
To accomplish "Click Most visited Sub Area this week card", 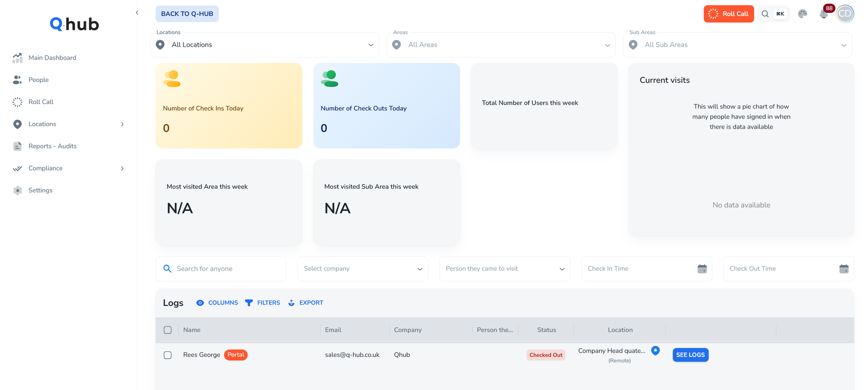I will click(x=387, y=202).
